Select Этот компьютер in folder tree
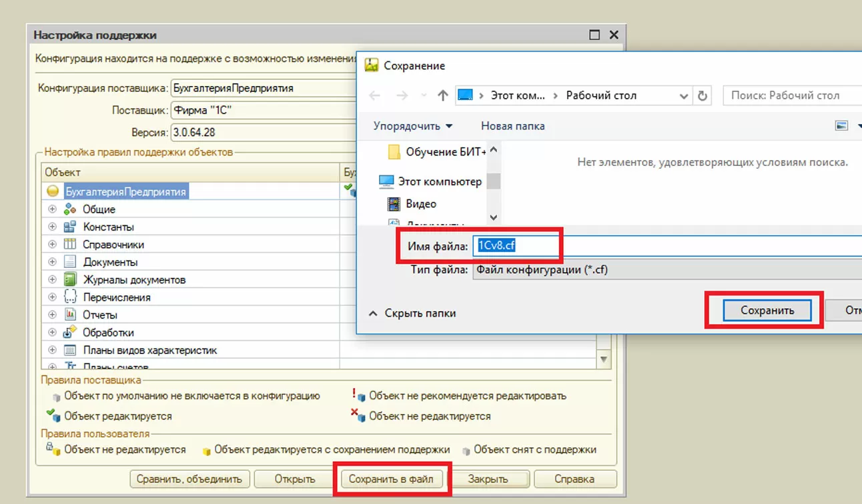This screenshot has width=862, height=504. coord(440,181)
